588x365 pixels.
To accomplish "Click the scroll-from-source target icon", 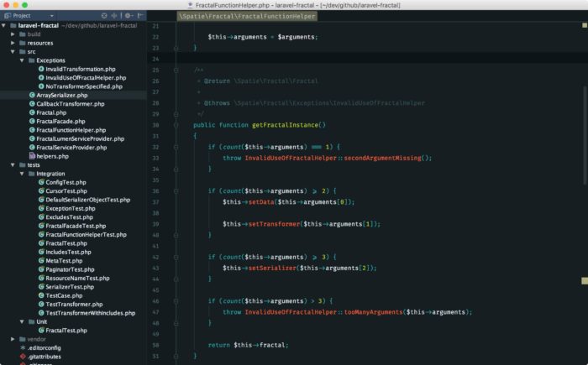I will (x=104, y=16).
